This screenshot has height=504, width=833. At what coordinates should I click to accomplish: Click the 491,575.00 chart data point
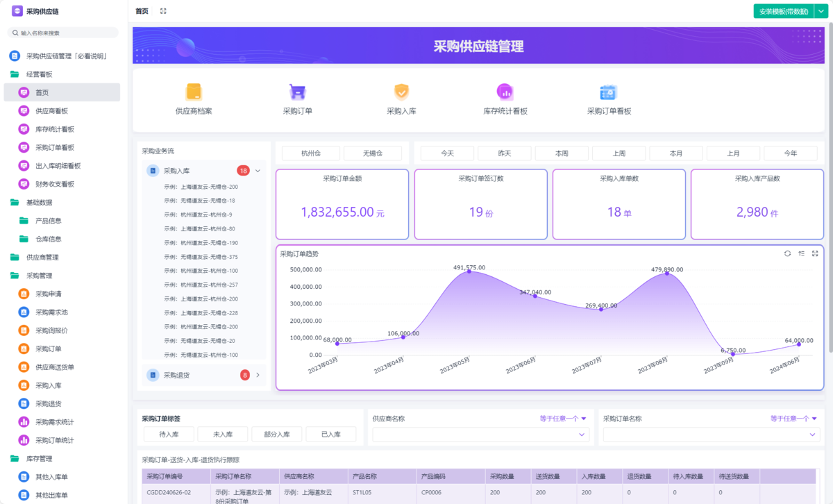(469, 271)
